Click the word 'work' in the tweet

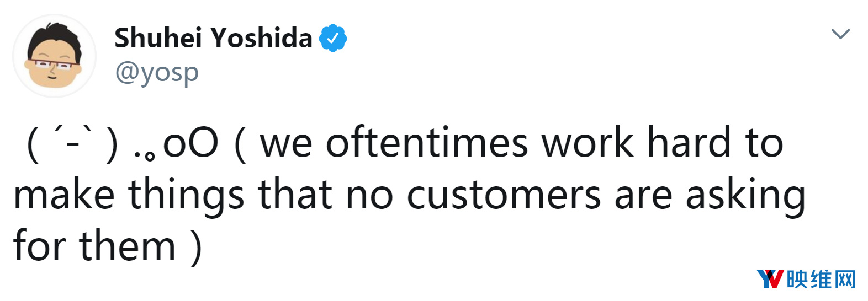(587, 143)
